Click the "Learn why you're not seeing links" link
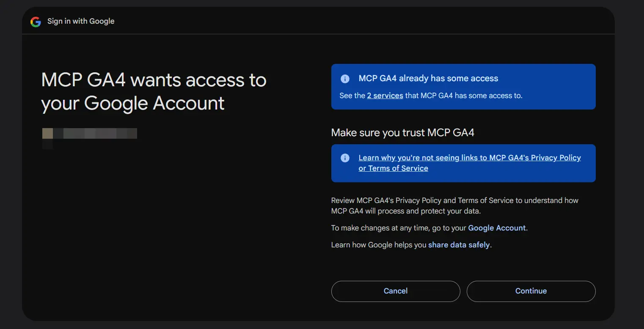 pyautogui.click(x=470, y=157)
